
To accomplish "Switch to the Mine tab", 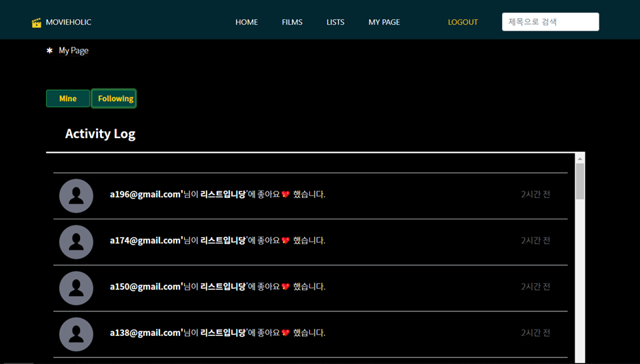I will click(68, 99).
